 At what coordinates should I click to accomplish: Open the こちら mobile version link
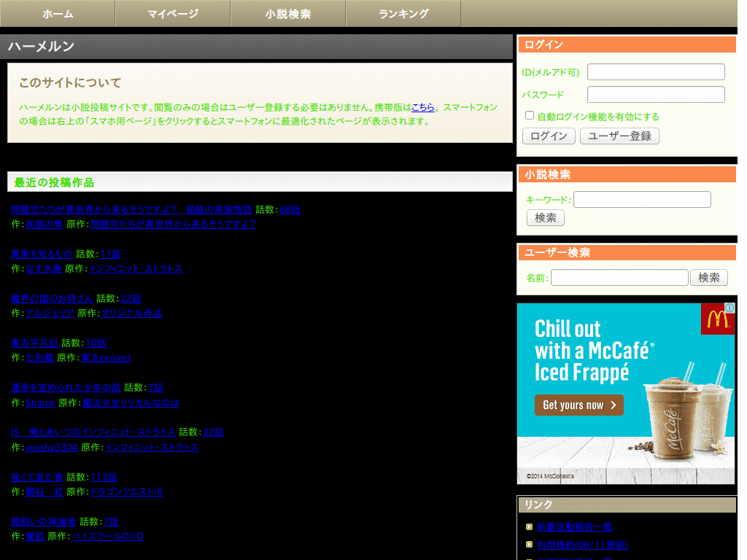click(x=423, y=108)
